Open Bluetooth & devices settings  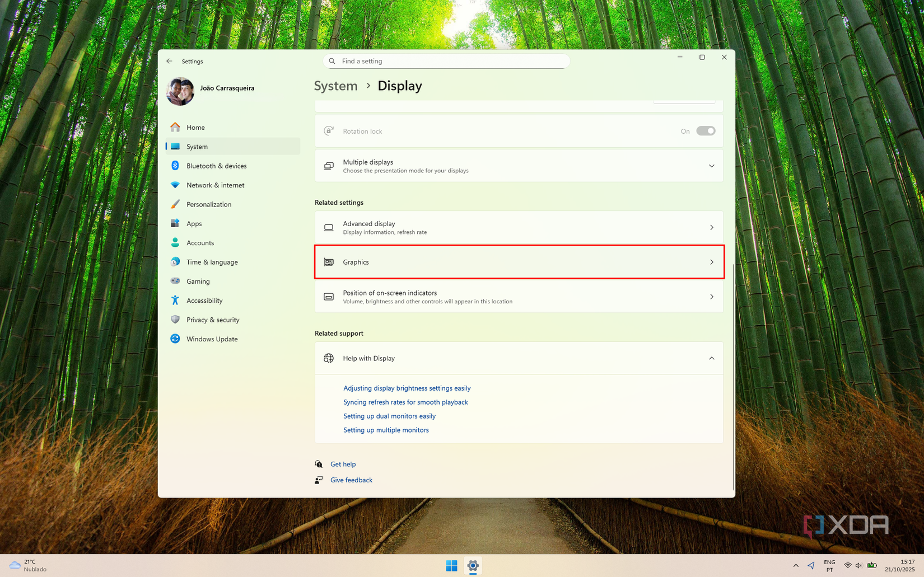click(x=217, y=166)
